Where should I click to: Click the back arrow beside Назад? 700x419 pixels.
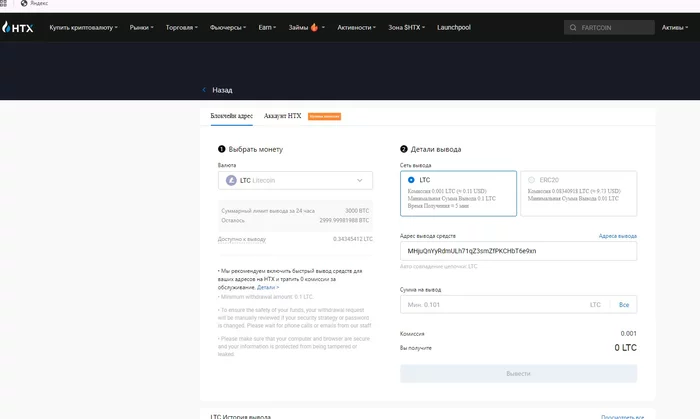click(204, 90)
